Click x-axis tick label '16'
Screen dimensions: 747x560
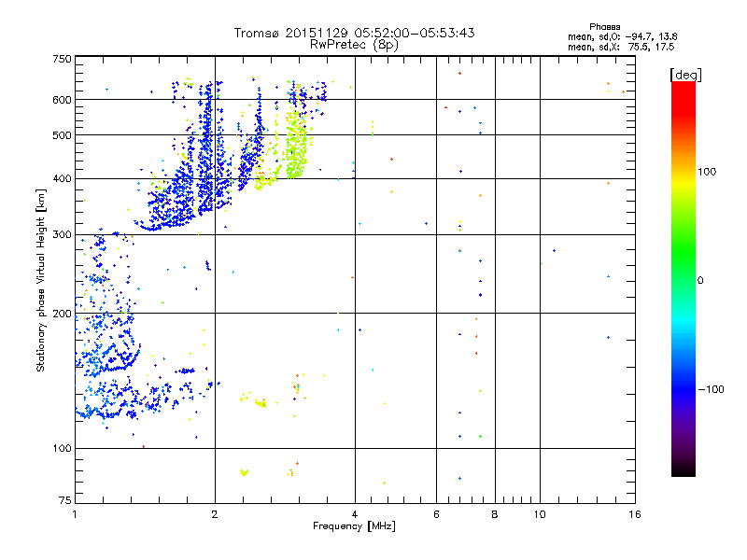[x=635, y=514]
